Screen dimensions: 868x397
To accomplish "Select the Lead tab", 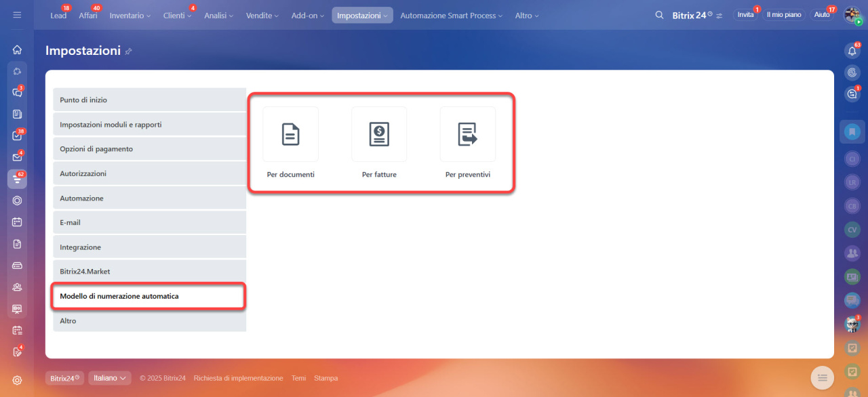I will click(58, 15).
